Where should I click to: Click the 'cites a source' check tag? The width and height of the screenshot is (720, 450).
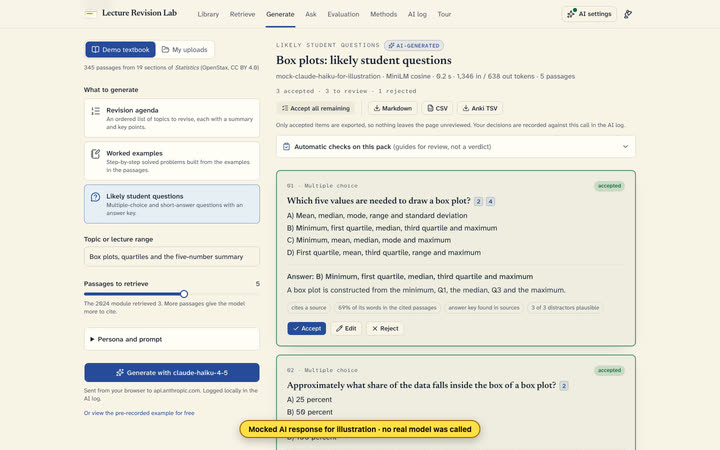[x=309, y=308]
